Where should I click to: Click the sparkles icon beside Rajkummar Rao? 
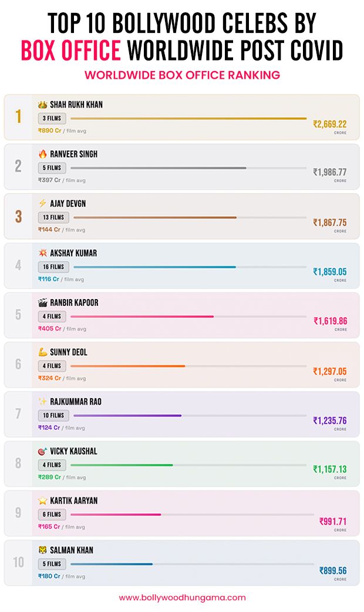pyautogui.click(x=42, y=402)
